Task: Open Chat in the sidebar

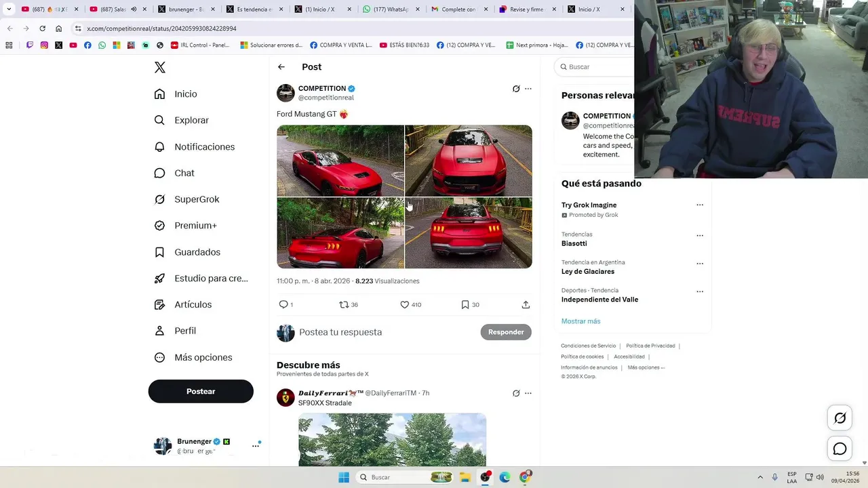Action: pos(174,173)
